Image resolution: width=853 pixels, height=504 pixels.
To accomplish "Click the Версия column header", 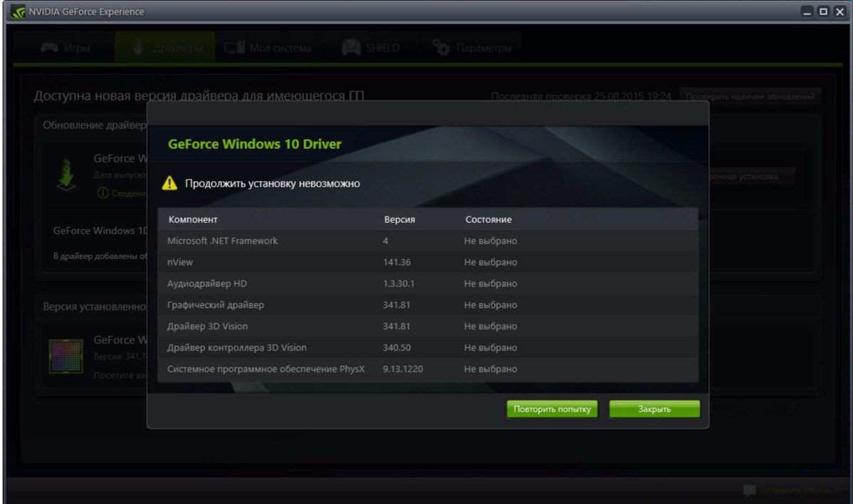I will click(x=399, y=220).
